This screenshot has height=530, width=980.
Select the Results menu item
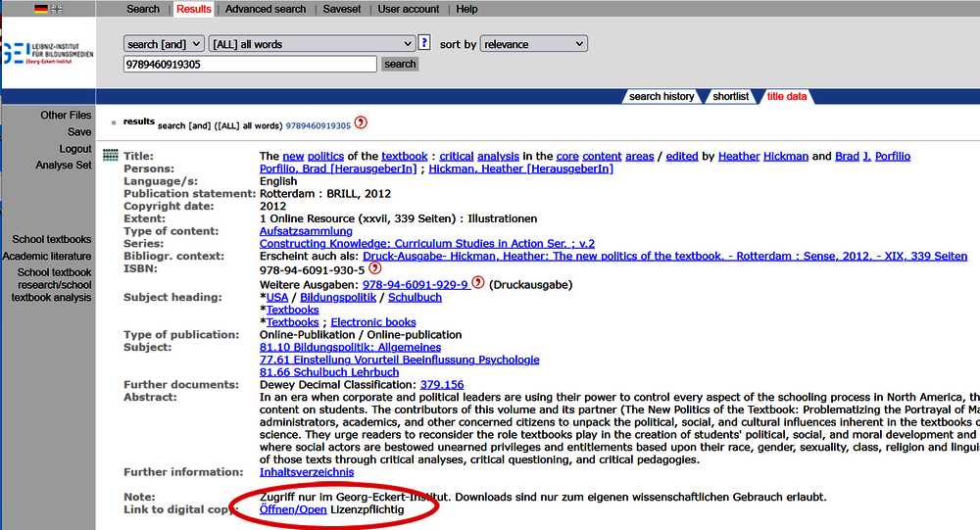point(194,9)
